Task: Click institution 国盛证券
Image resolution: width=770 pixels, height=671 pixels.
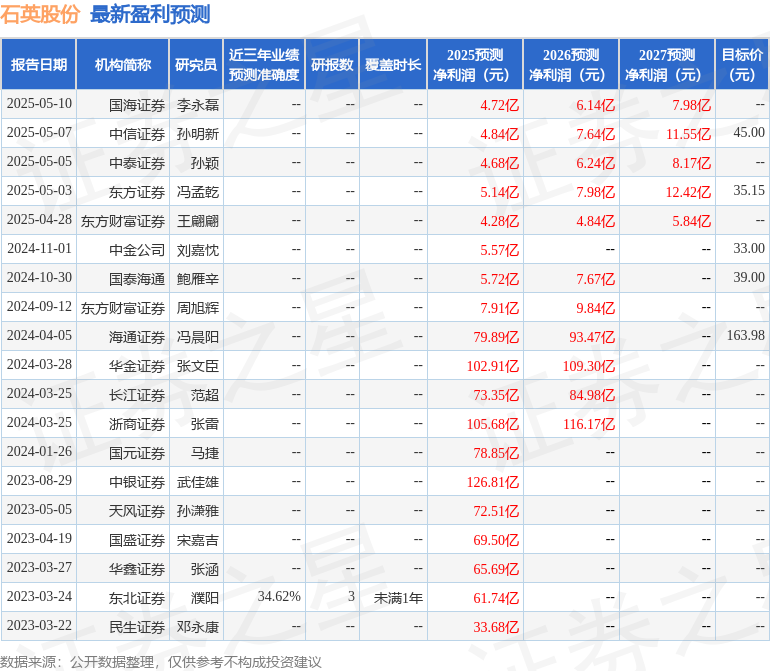Action: (x=137, y=540)
